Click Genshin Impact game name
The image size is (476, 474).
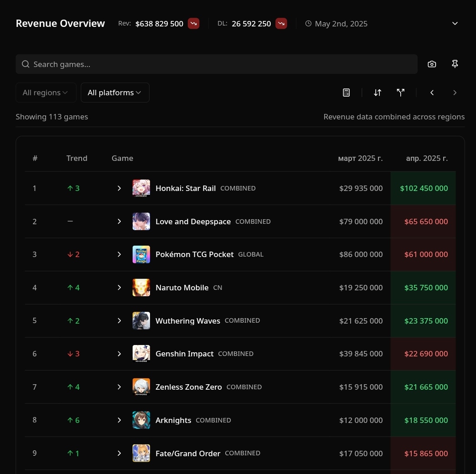[185, 354]
